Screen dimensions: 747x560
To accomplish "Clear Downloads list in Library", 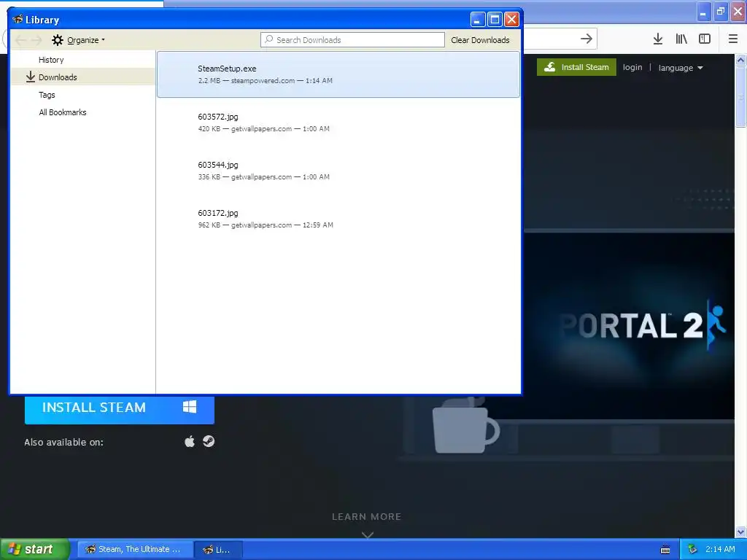I will pos(480,40).
